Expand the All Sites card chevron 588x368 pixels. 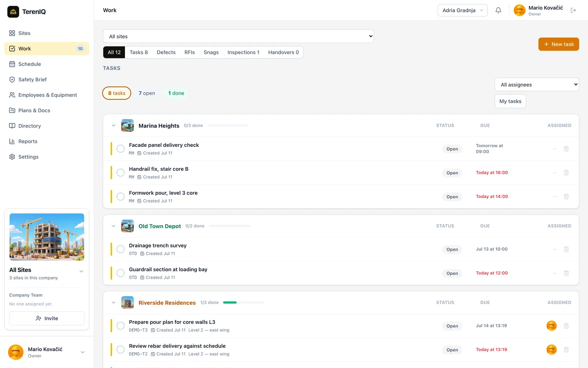coord(82,271)
